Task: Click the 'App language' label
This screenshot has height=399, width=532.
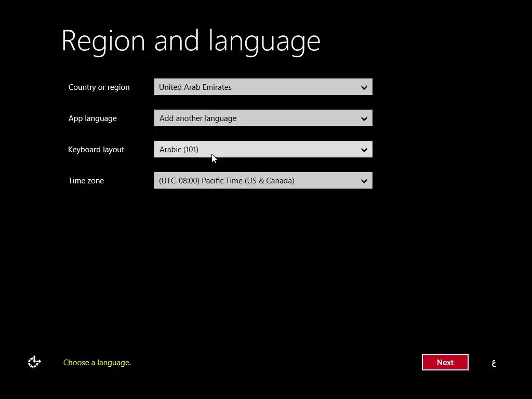Action: (x=92, y=118)
